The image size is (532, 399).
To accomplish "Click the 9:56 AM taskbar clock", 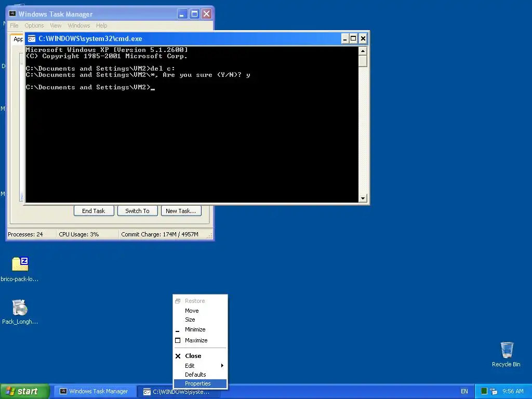I will [x=513, y=391].
